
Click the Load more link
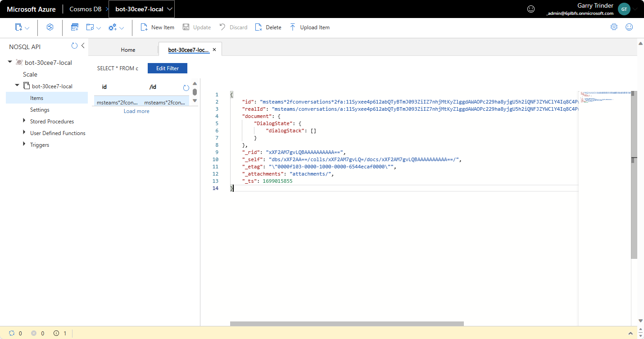(x=136, y=111)
